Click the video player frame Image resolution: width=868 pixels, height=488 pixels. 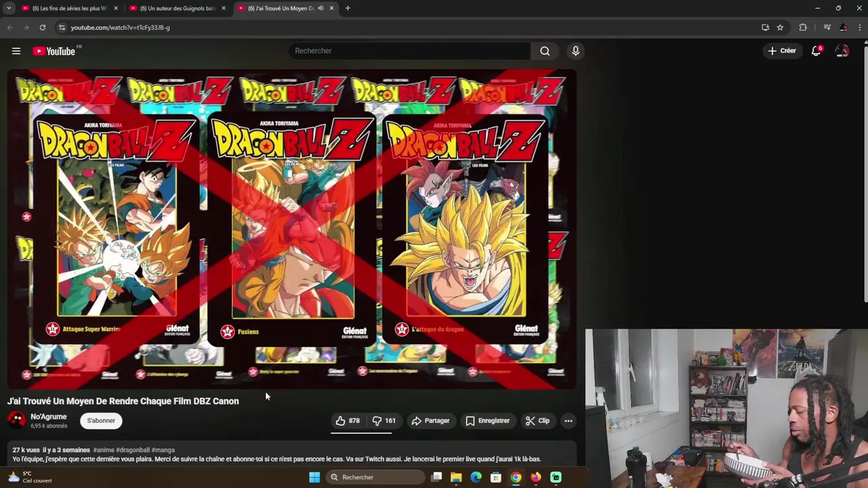292,229
